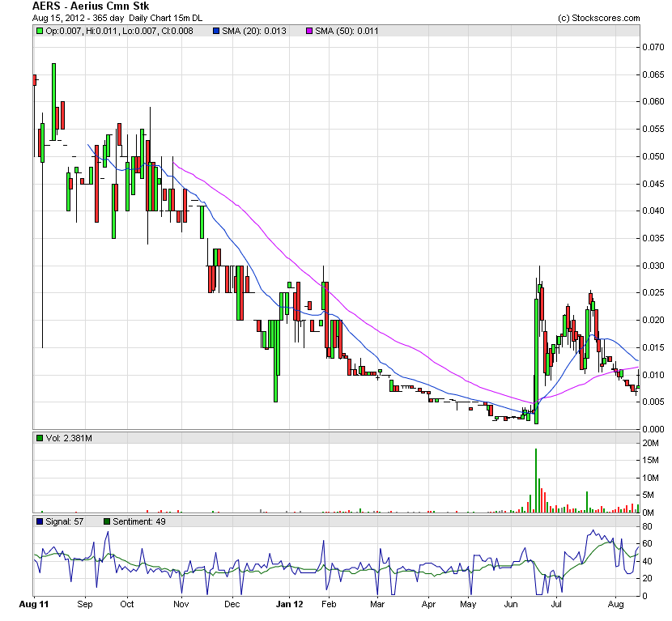Click the blue SMA (20) legend swatch
Image resolution: width=672 pixels, height=621 pixels.
216,31
